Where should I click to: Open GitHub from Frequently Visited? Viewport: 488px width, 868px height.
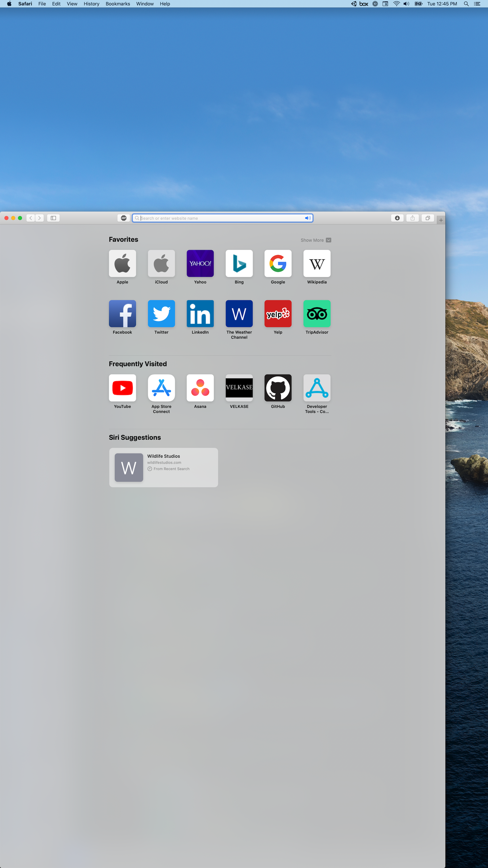[x=278, y=388]
